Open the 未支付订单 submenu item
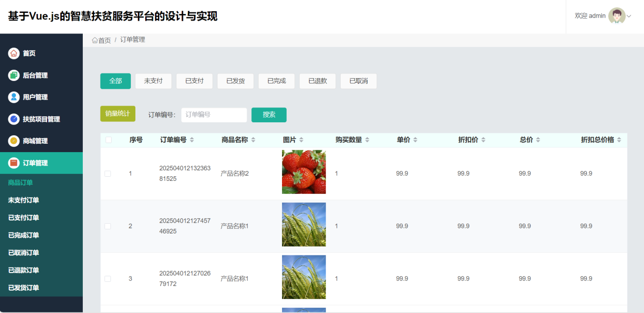Screen dimensions: 644x313 [41, 200]
